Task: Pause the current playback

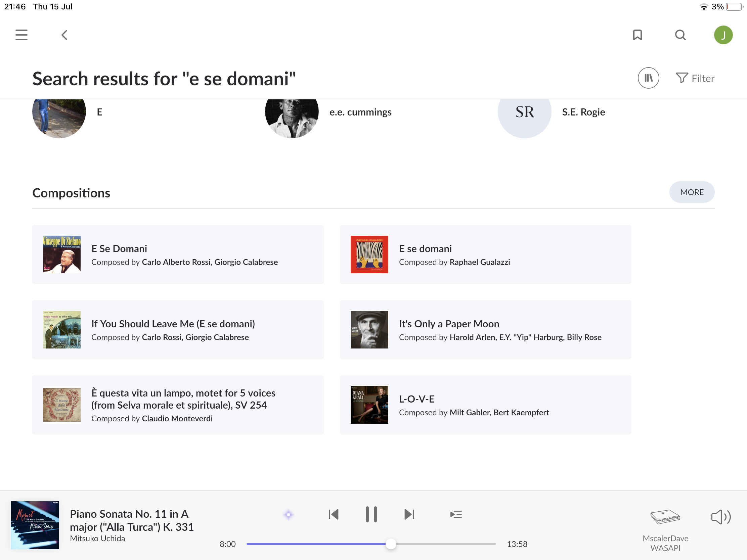Action: coord(371,514)
